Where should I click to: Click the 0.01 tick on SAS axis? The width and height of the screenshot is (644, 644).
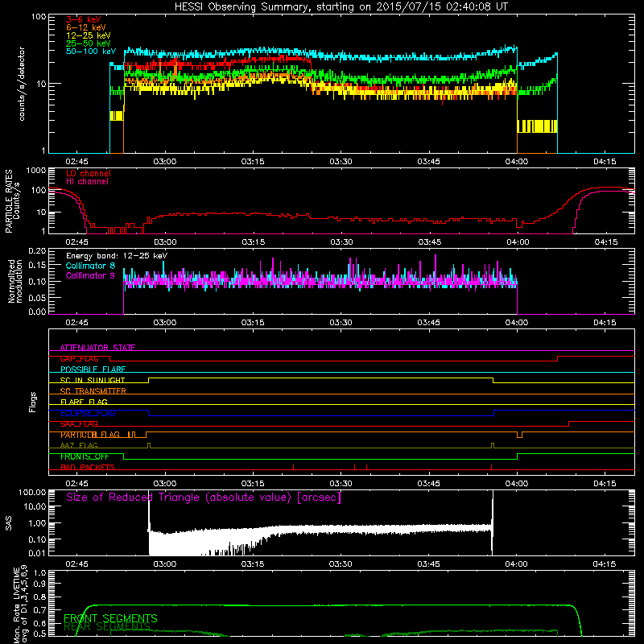tap(37, 553)
